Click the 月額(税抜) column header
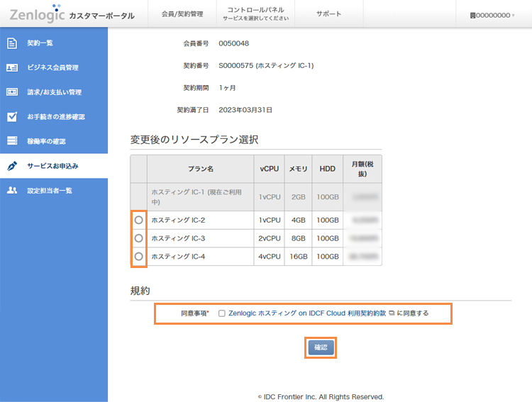 pos(362,169)
